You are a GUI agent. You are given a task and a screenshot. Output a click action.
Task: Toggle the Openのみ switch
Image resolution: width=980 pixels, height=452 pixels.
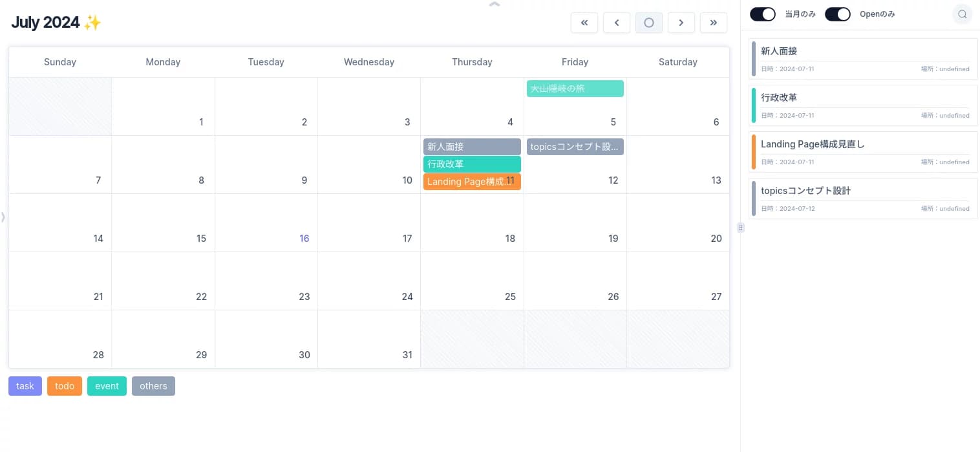coord(838,14)
